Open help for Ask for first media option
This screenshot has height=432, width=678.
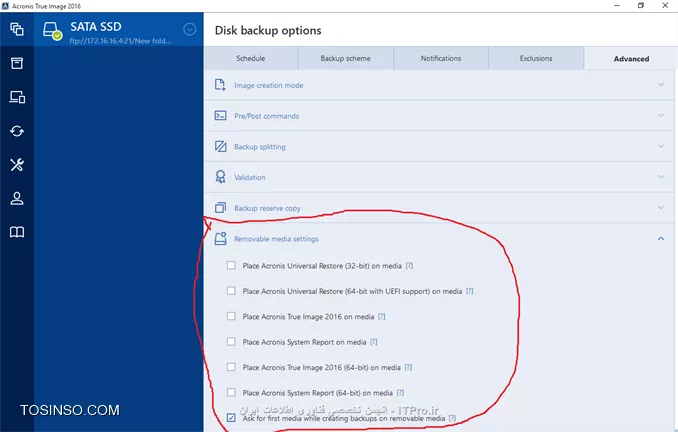(x=452, y=418)
